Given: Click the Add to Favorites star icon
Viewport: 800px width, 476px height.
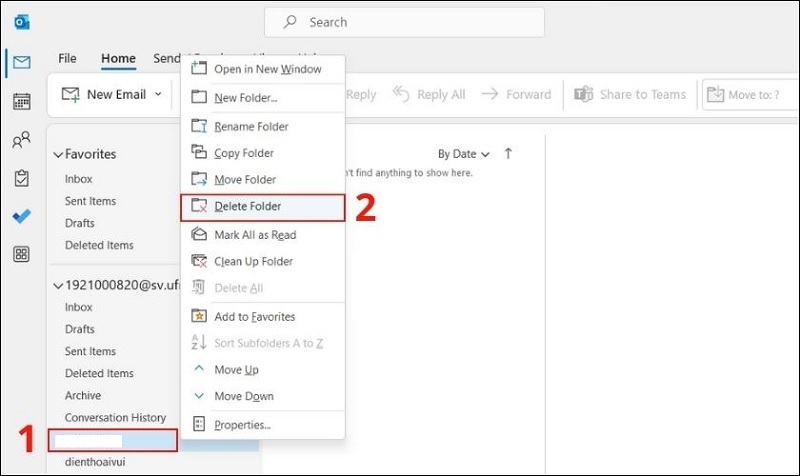Looking at the screenshot, I should pos(198,316).
